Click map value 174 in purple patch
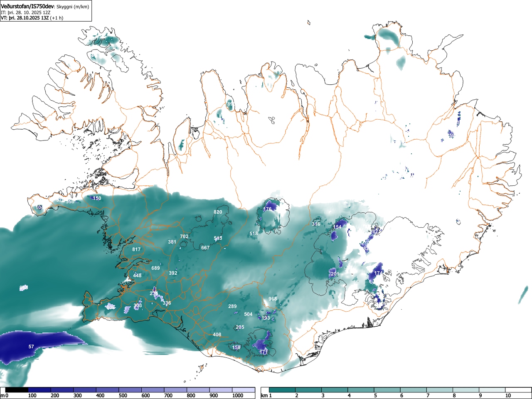This screenshot has width=532, height=399. [378, 273]
